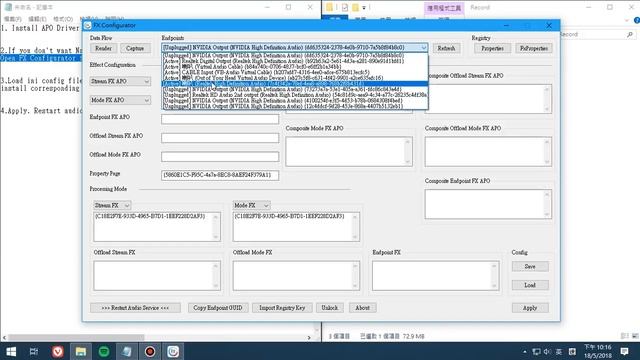This screenshot has height=360, width=640.
Task: Expand the Mode FX processing mode dropdown
Action: click(252, 205)
